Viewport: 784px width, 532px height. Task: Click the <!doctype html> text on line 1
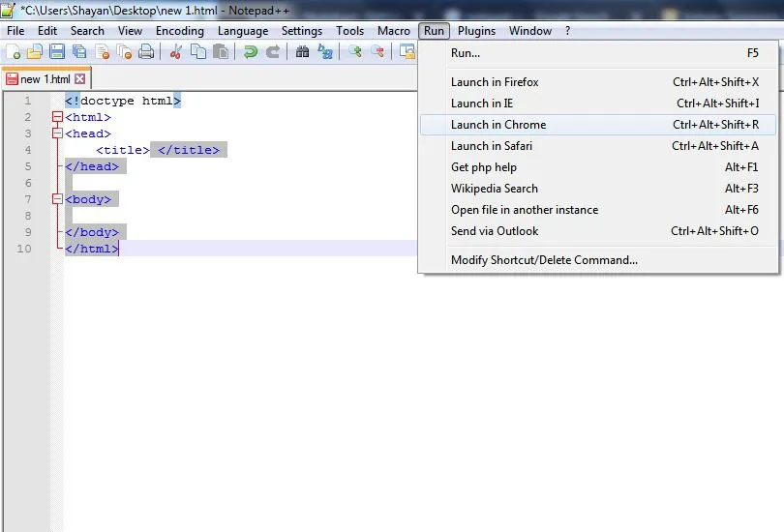point(123,101)
